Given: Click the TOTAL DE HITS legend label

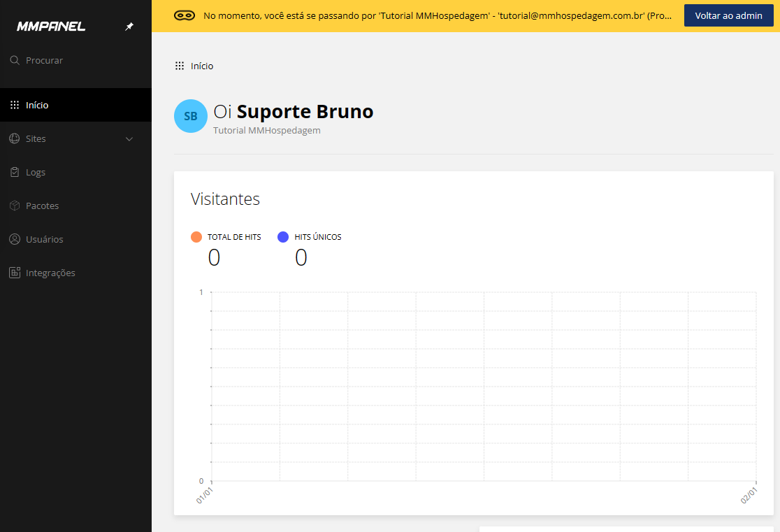Looking at the screenshot, I should [234, 237].
